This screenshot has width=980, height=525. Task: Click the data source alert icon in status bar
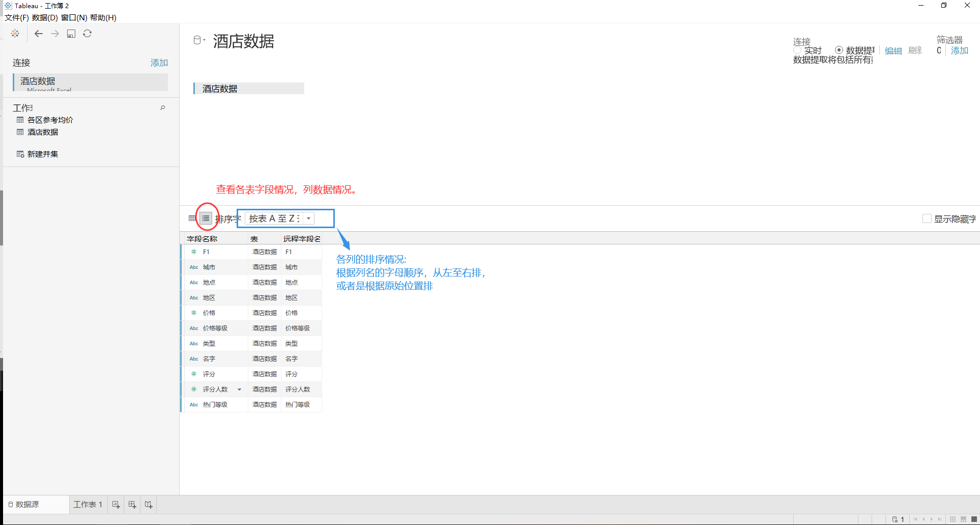[x=895, y=519]
